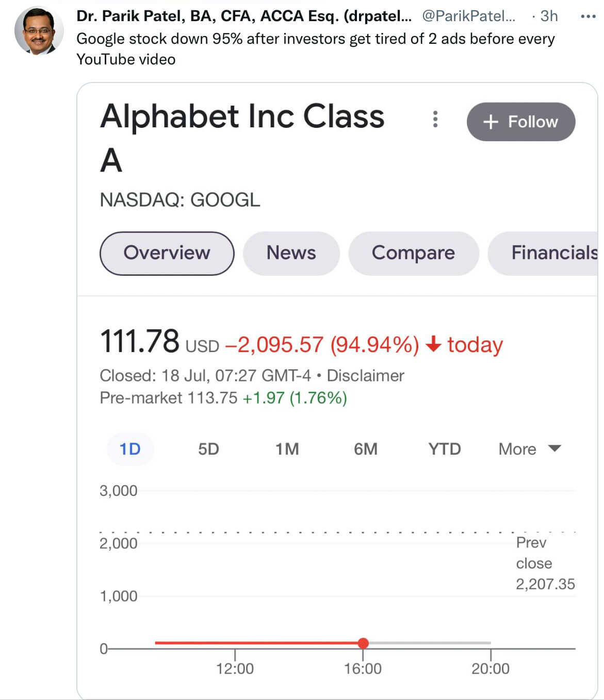
Task: Open the More chart range dropdown
Action: [x=517, y=449]
